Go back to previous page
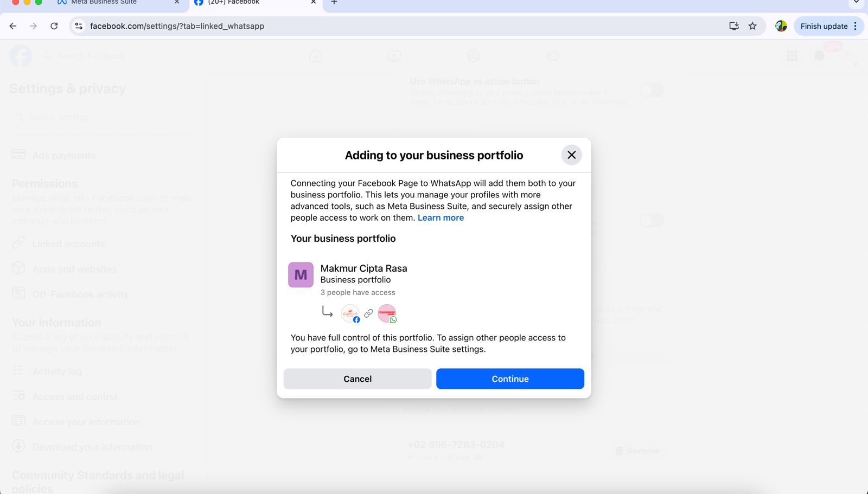Viewport: 868px width, 494px height. 13,26
